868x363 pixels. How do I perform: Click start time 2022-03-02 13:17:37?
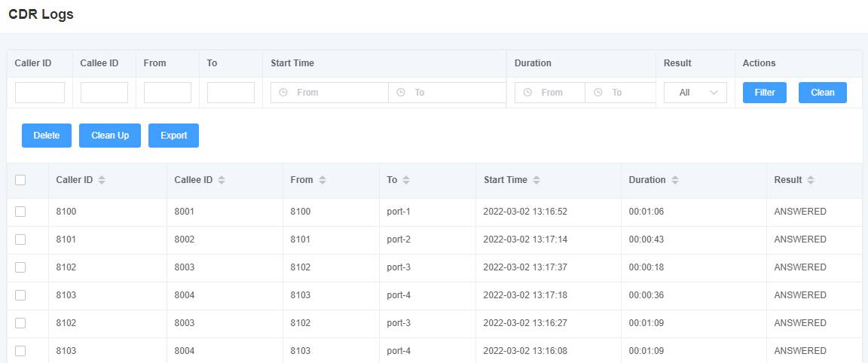(x=525, y=267)
